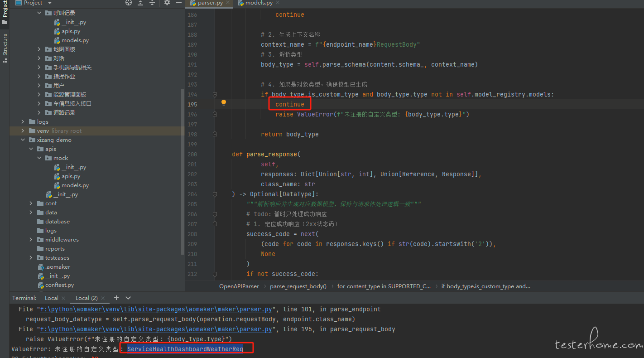The width and height of the screenshot is (644, 358).
Task: Close the Local (2) terminal tab
Action: (x=103, y=298)
